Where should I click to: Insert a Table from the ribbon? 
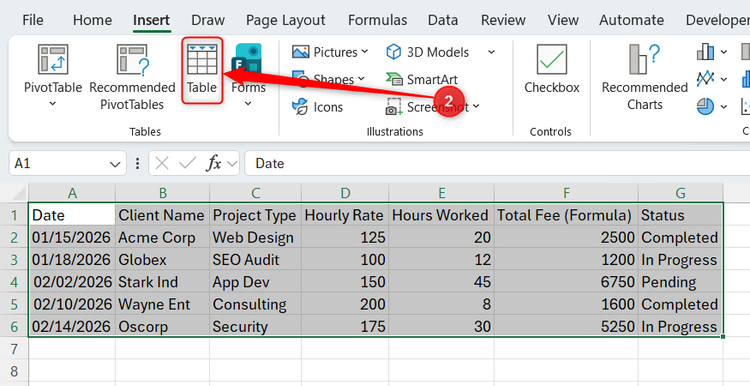click(x=202, y=70)
